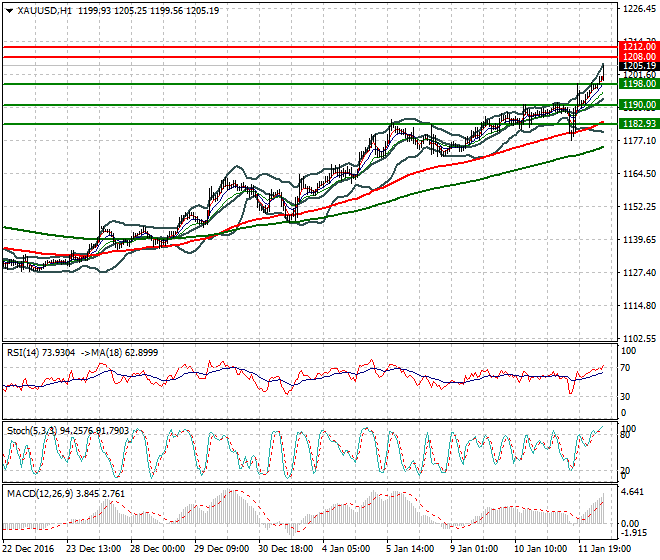Select the green 1182.93 level label

tap(639, 123)
